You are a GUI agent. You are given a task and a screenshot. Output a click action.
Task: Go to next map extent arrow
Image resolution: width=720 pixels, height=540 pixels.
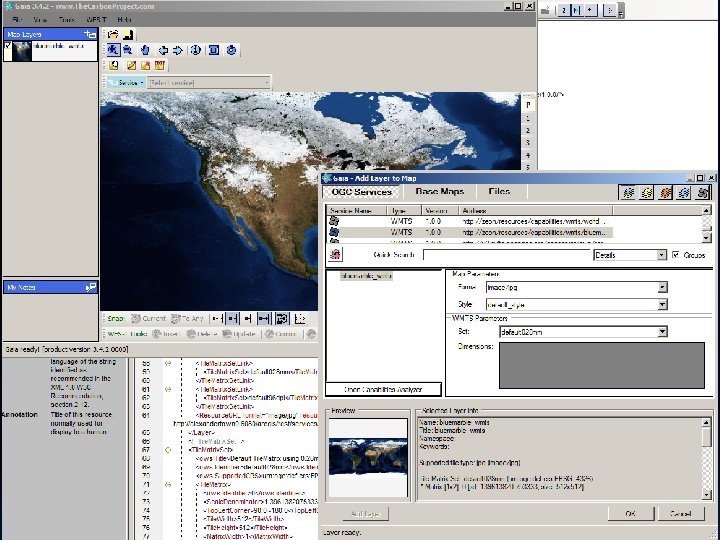coord(178,50)
